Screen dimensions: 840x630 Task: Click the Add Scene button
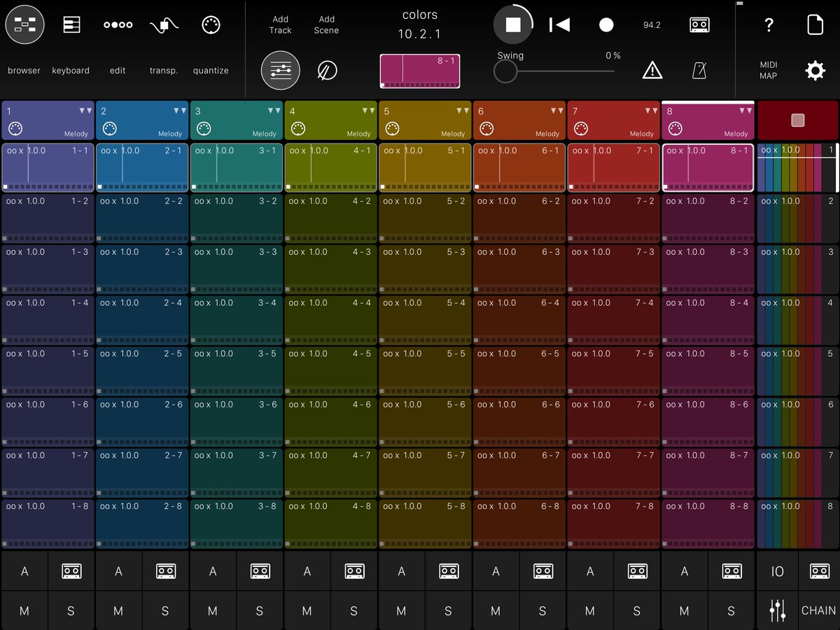[326, 26]
